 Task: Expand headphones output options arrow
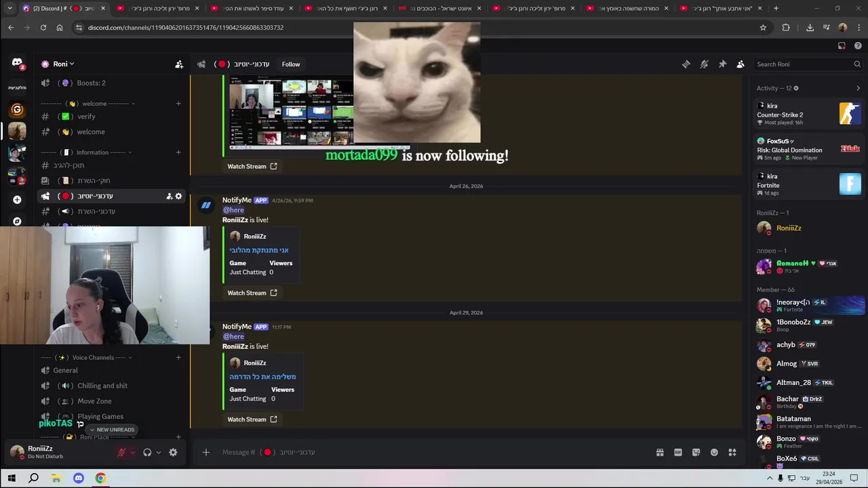point(159,453)
